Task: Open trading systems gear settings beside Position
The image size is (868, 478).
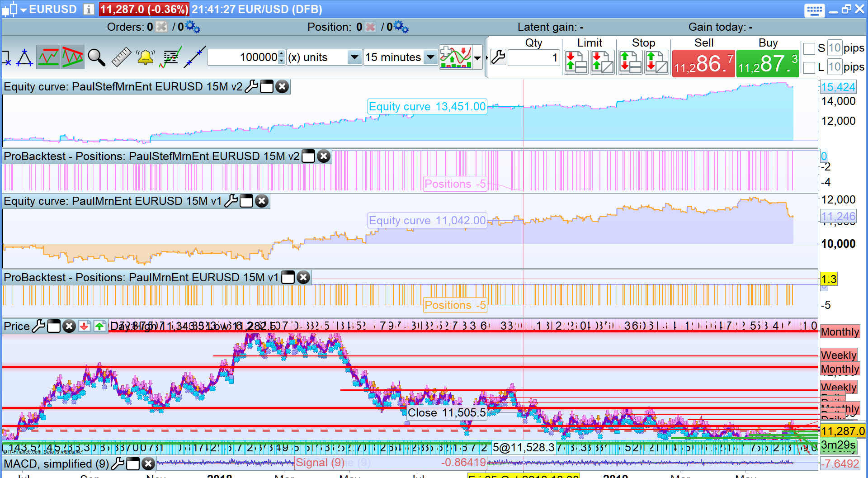Action: 401,27
